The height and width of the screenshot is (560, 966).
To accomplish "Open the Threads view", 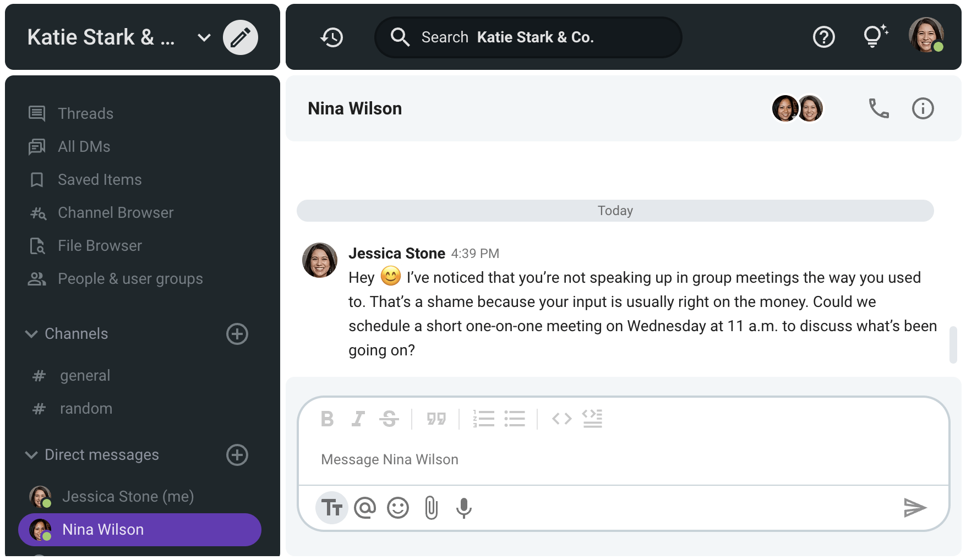I will 85,113.
